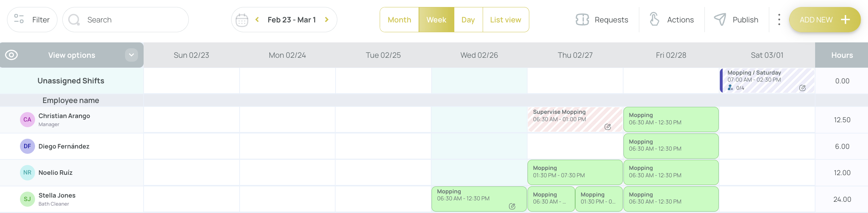868x213 pixels.
Task: Switch to Month view tab
Action: pyautogui.click(x=399, y=20)
